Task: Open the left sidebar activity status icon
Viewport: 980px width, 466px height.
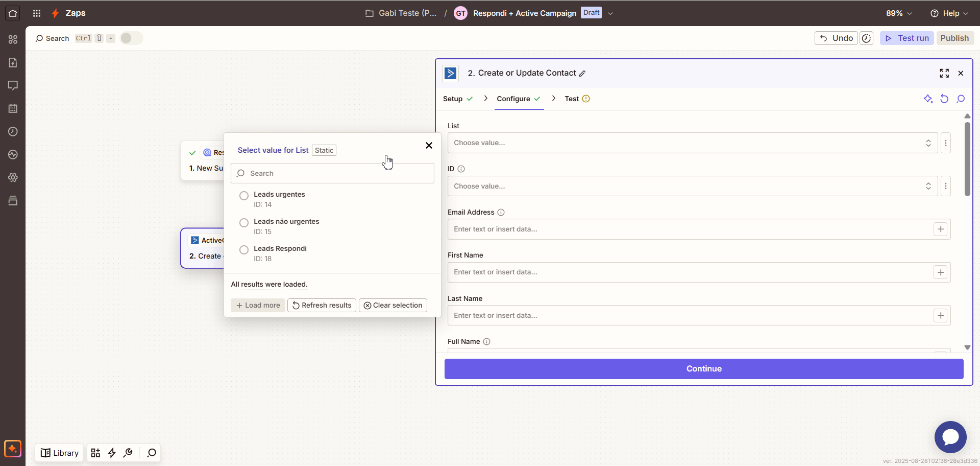Action: [13, 154]
